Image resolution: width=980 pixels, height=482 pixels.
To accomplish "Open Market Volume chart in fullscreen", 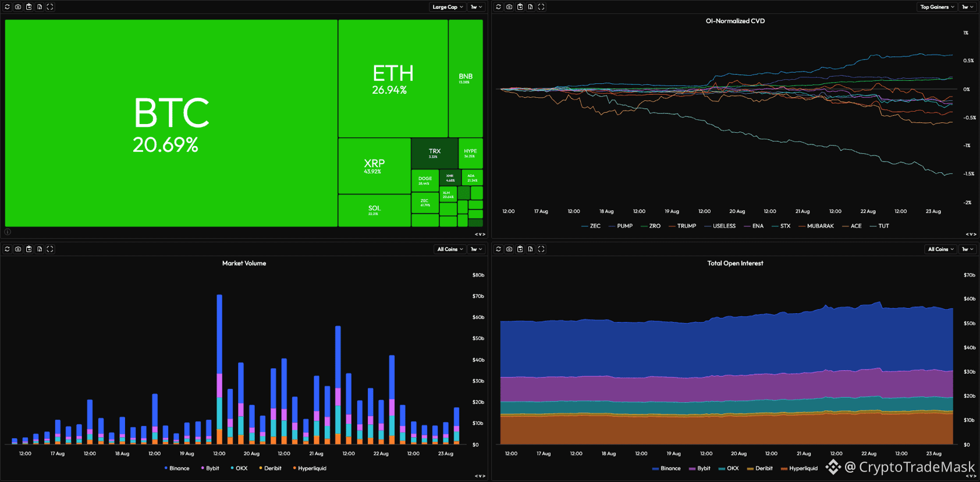I will tap(50, 249).
